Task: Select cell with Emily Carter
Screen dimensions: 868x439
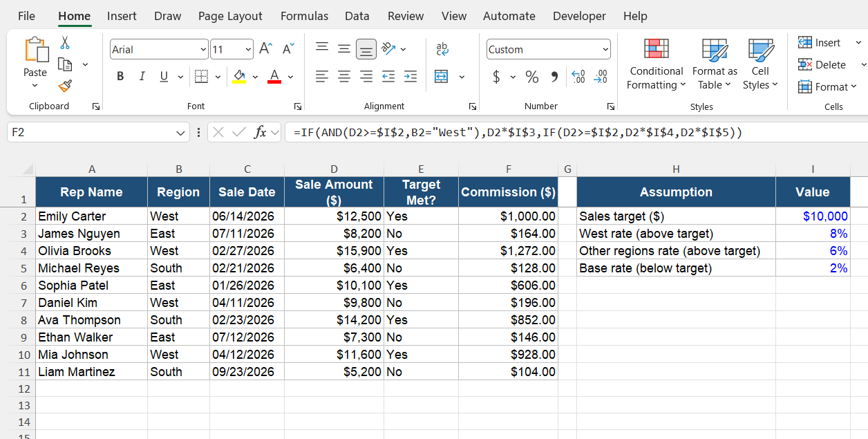Action: point(91,216)
